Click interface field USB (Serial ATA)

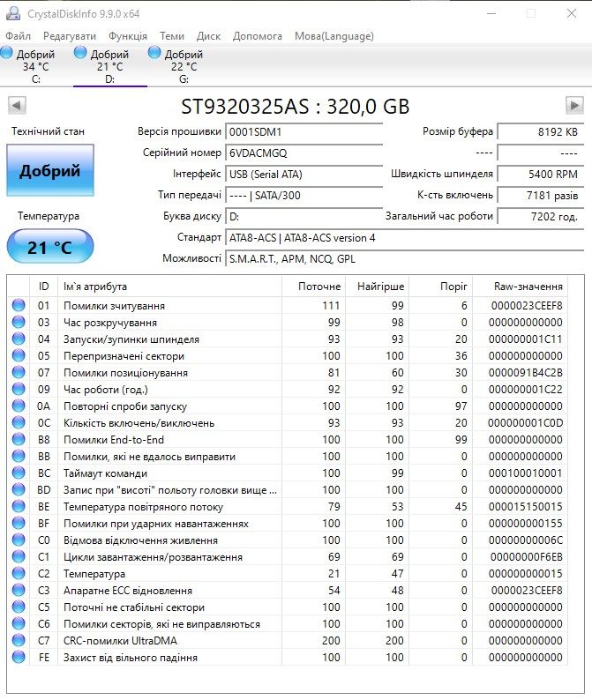(x=304, y=174)
